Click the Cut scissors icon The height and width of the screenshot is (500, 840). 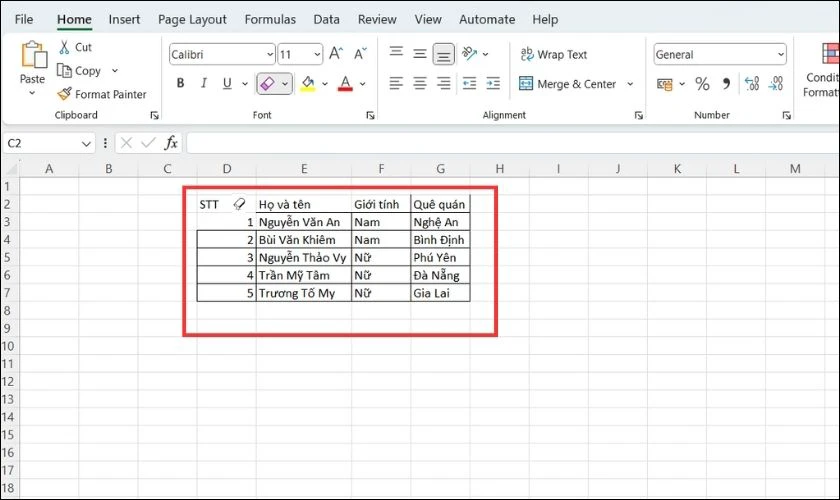point(64,47)
